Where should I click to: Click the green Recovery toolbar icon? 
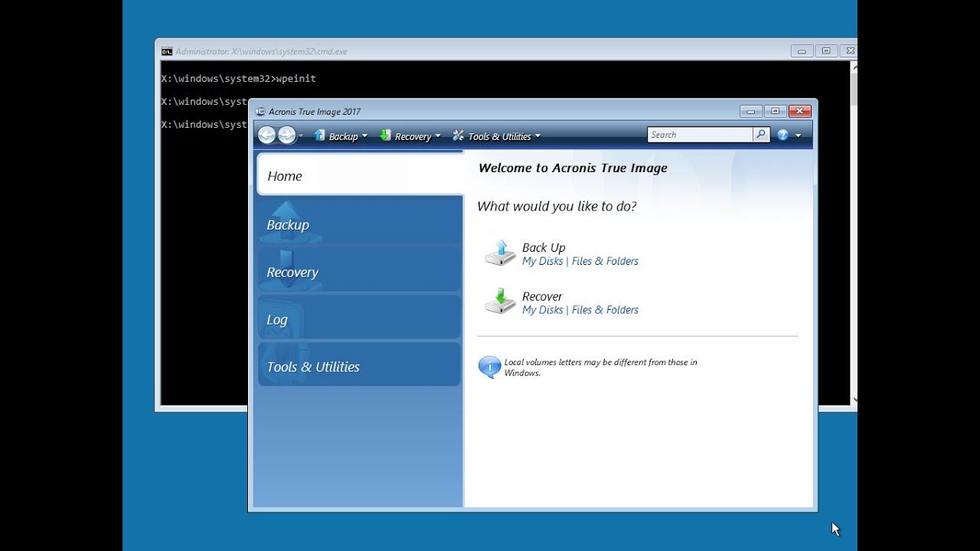point(386,135)
